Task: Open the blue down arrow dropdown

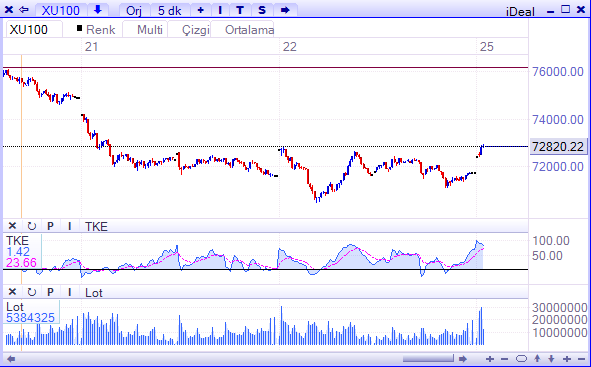Action: [98, 10]
